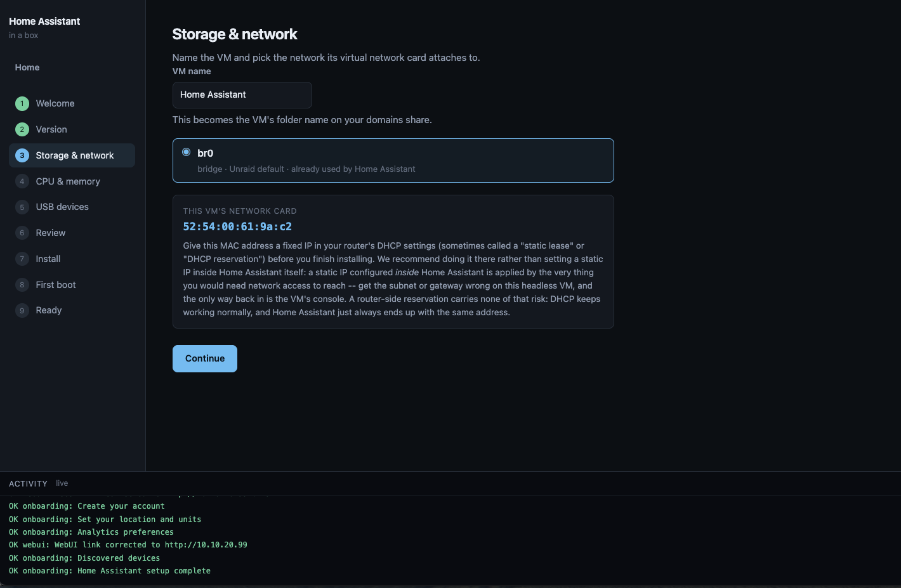Click THIS VM'S NETWORK CARD heading

pos(240,211)
